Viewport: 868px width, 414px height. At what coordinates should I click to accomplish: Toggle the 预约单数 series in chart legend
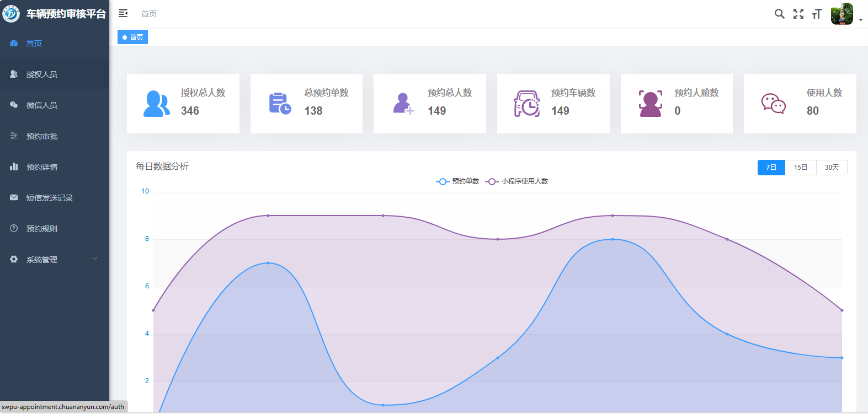coord(458,181)
